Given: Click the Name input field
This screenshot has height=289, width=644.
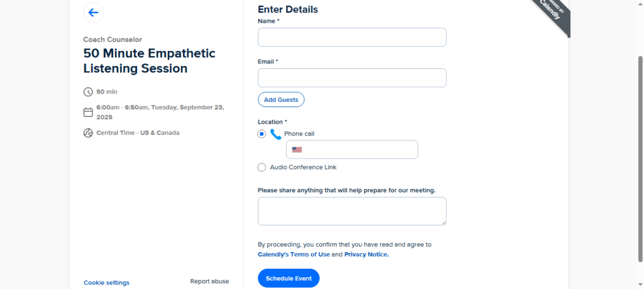Looking at the screenshot, I should click(x=352, y=37).
